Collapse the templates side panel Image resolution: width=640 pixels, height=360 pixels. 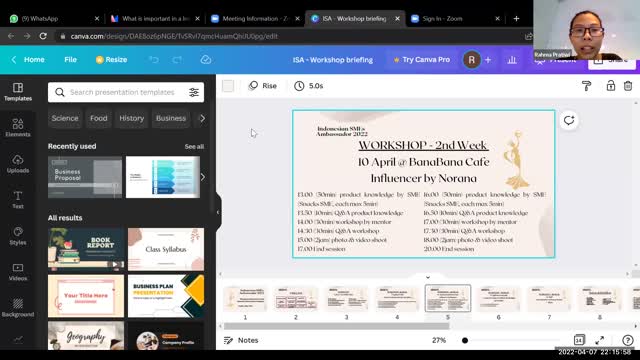pos(218,212)
